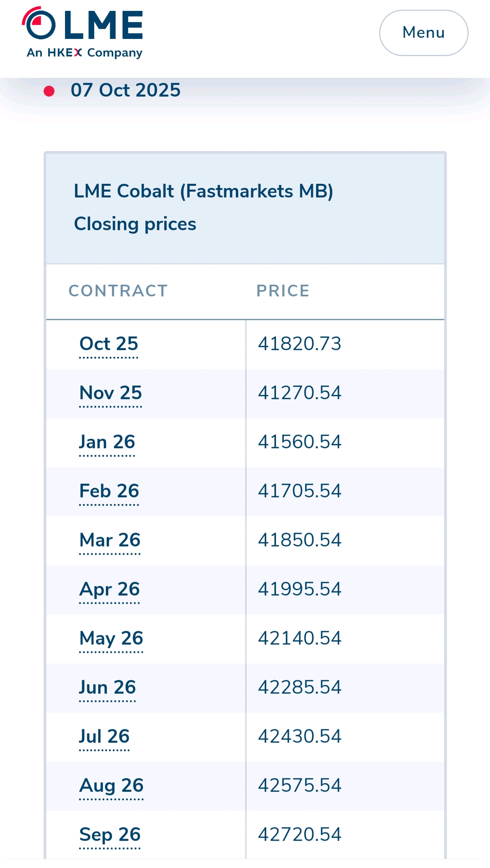Select the Sep 26 contract link
The height and width of the screenshot is (868, 490).
click(x=110, y=835)
